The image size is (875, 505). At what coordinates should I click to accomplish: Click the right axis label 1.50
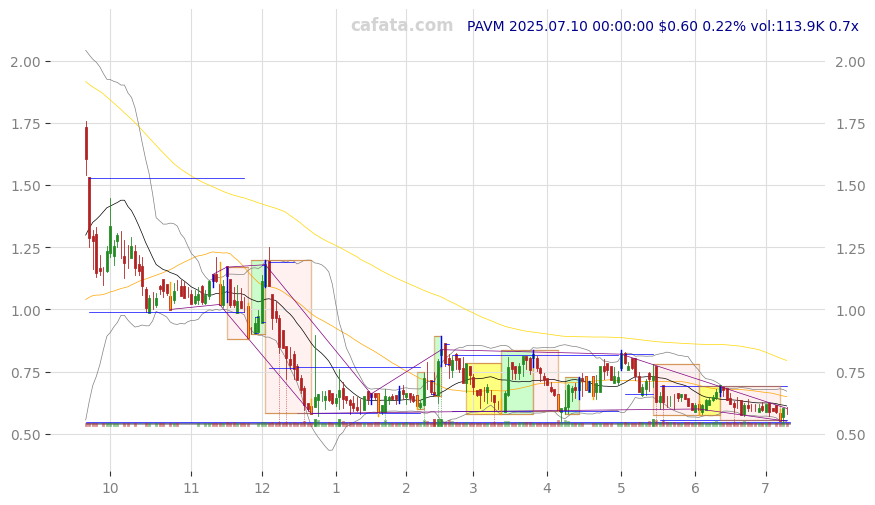850,186
